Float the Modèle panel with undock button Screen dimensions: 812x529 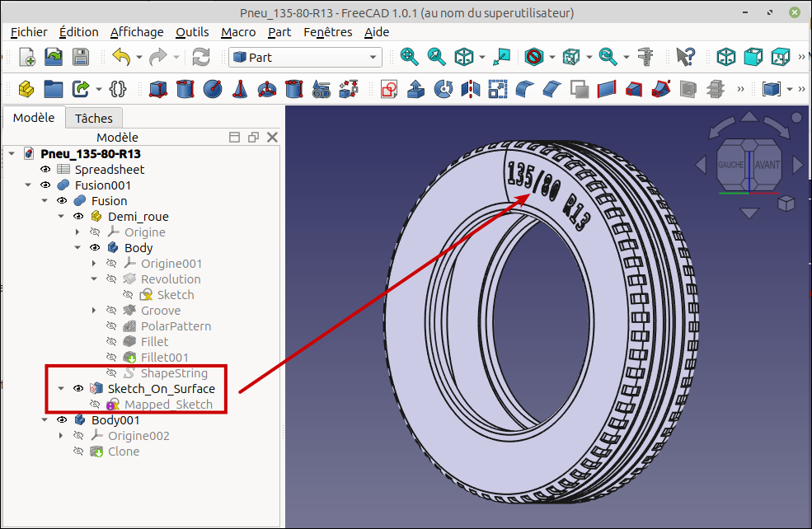(253, 137)
